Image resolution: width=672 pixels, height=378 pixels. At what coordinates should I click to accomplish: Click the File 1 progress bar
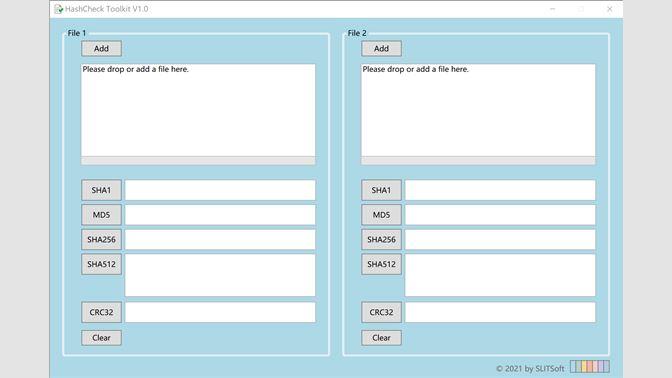198,161
